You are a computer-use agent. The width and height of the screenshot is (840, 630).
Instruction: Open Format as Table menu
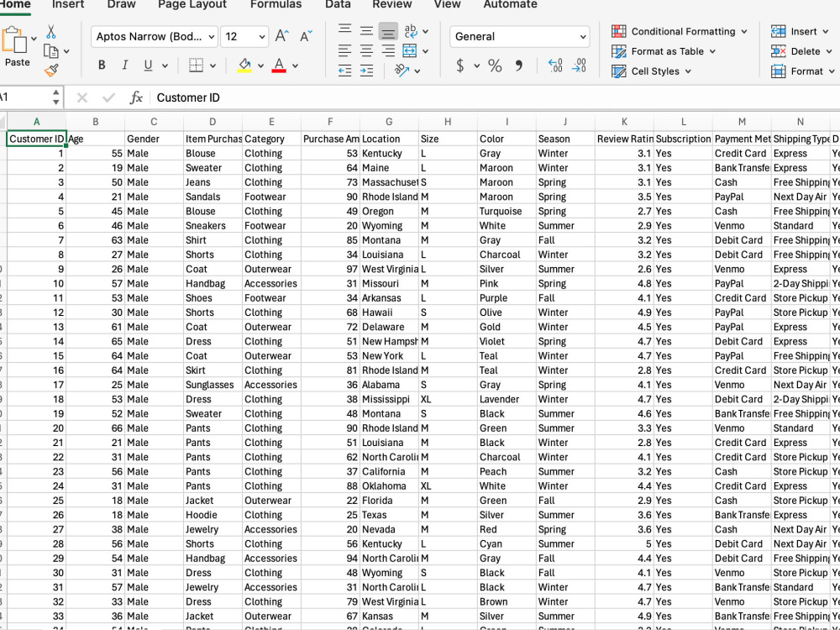tap(664, 51)
